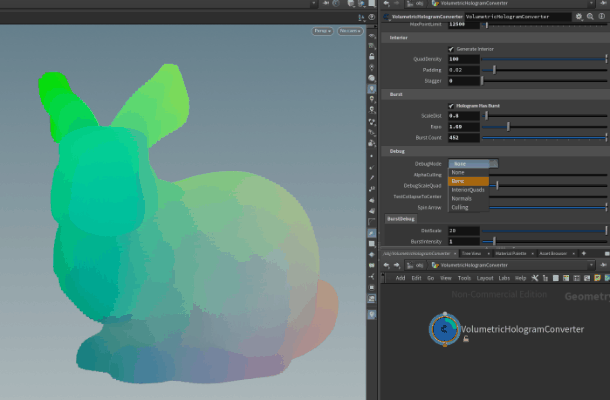Click the Burst Count value field
Screen dimensions: 610x400
[x=464, y=138]
